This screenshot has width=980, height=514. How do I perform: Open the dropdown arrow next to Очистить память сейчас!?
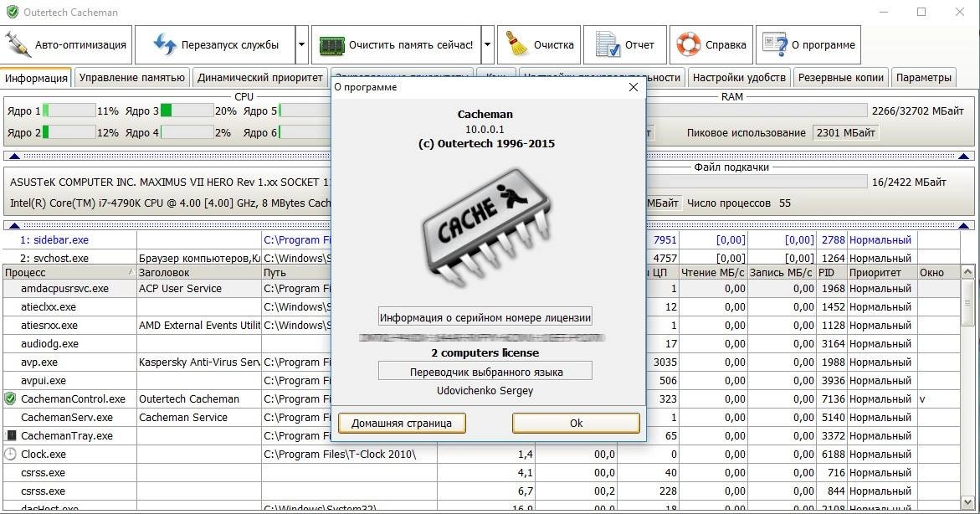click(x=488, y=44)
